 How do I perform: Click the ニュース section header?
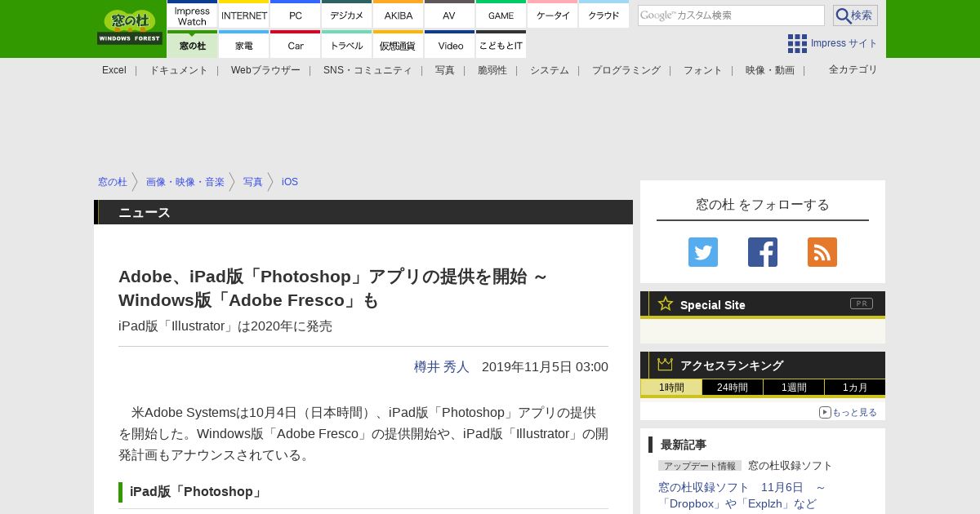coord(145,212)
